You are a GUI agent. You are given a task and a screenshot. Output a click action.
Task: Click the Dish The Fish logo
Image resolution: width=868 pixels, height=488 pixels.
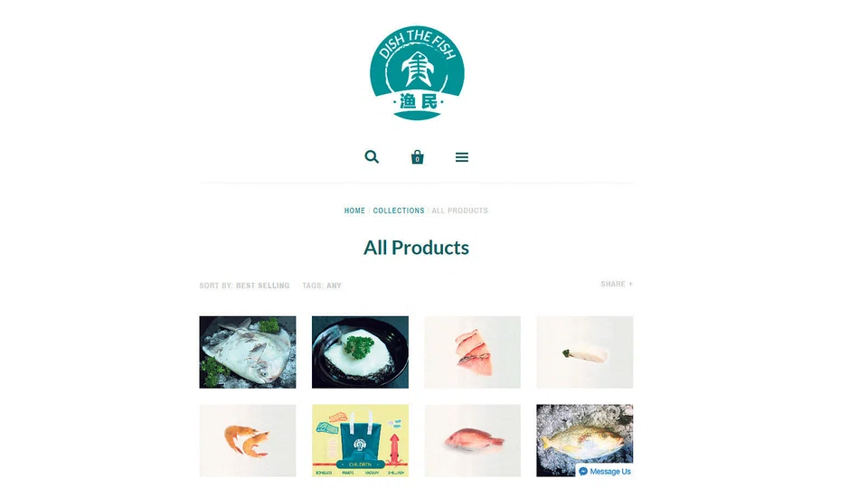[x=417, y=72]
